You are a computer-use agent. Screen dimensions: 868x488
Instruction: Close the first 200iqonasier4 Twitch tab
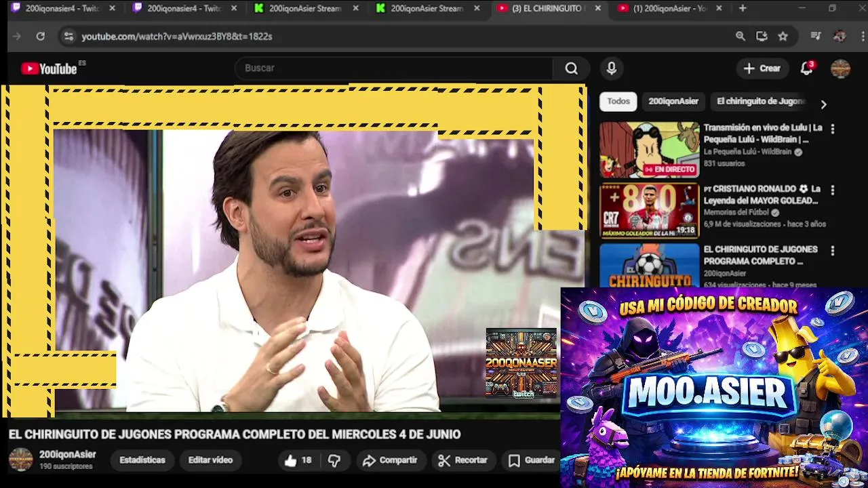(112, 8)
